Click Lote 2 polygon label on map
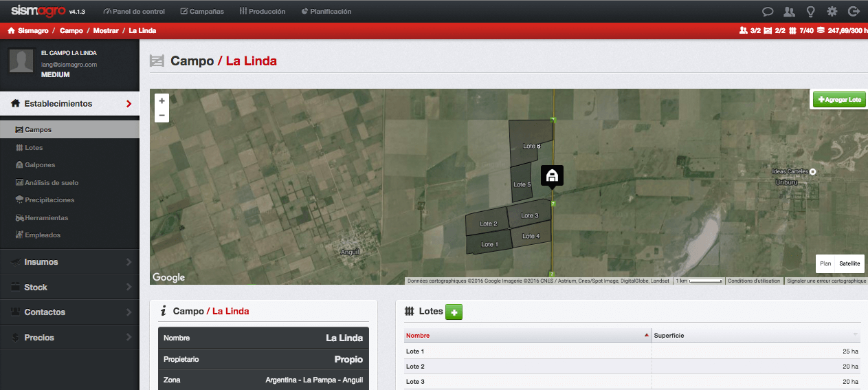868x390 pixels. coord(489,224)
